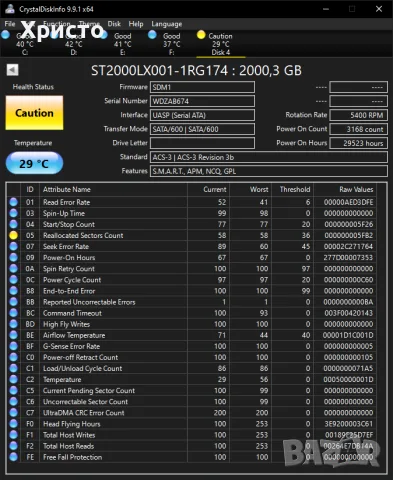Viewport: 393px width, 480px height.
Task: Click the Attribute Name column header
Action: (113, 189)
